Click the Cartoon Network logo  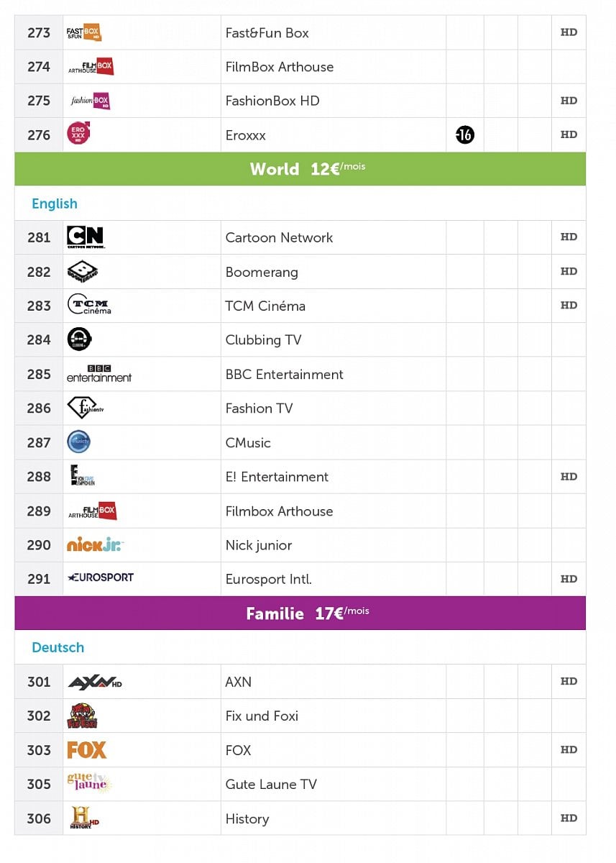point(86,237)
